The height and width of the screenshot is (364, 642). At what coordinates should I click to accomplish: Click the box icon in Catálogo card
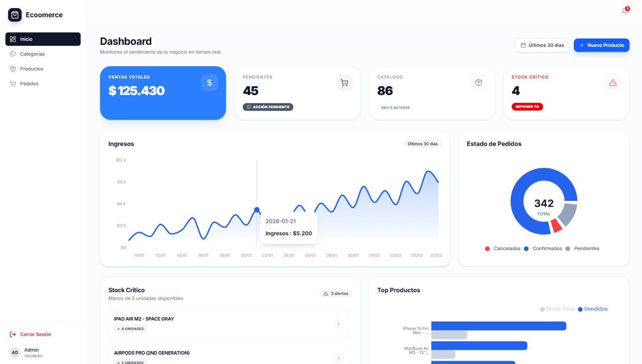pyautogui.click(x=478, y=83)
